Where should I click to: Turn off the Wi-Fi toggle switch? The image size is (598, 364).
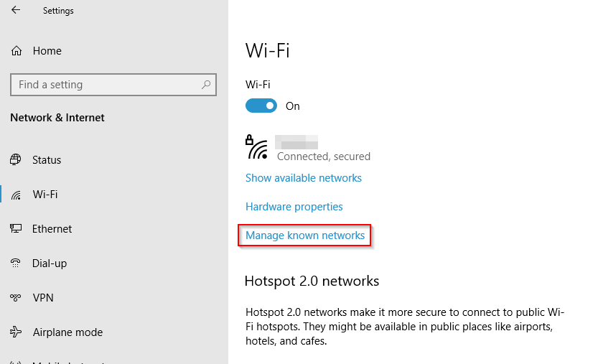[261, 106]
